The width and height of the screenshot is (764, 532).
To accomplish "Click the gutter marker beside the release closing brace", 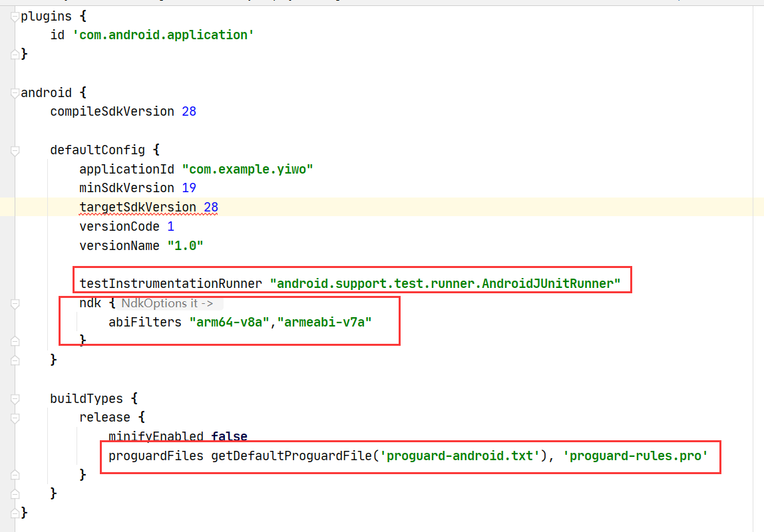I will click(13, 474).
